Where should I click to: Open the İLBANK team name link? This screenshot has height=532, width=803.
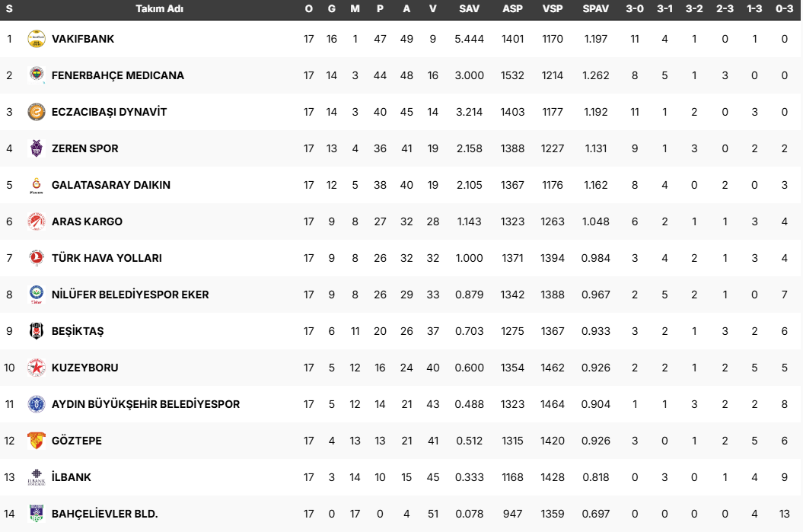[72, 477]
